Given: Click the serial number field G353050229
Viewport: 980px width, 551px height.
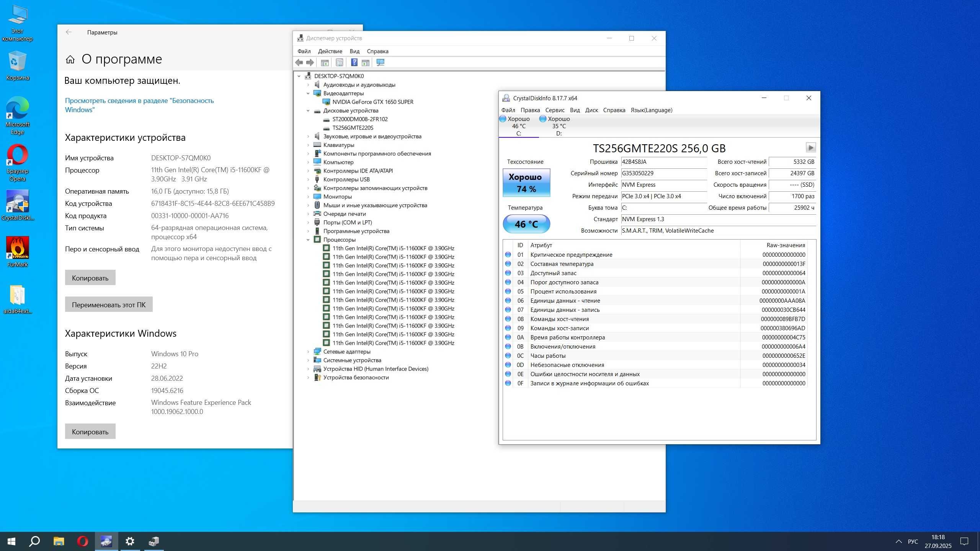Looking at the screenshot, I should click(664, 173).
